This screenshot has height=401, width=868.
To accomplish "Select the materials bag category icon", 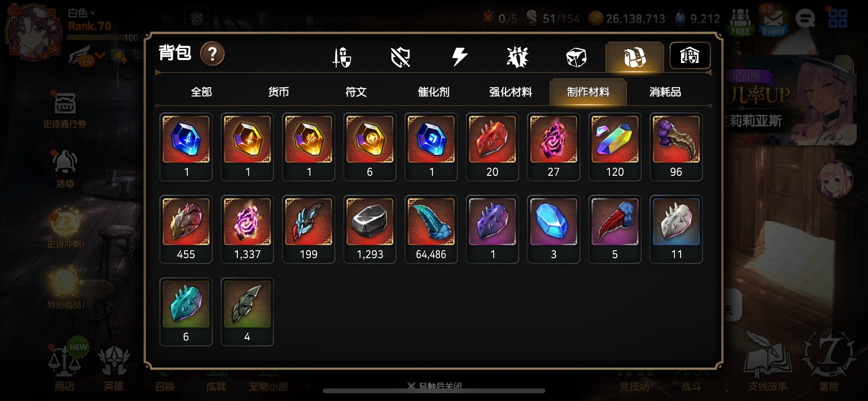I will (635, 57).
